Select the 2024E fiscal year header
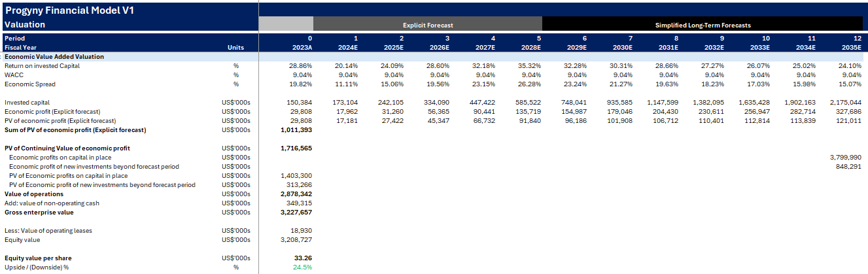The image size is (868, 274). pyautogui.click(x=347, y=48)
